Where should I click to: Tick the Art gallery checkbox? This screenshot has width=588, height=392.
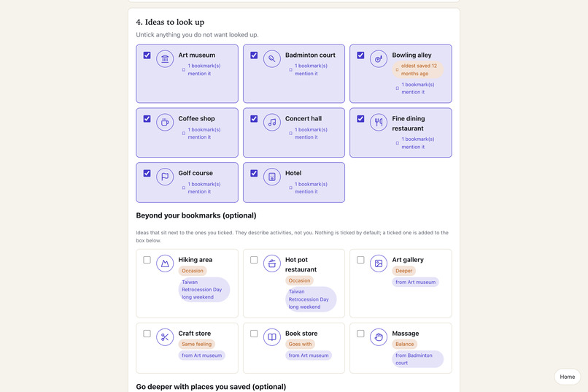click(x=360, y=260)
